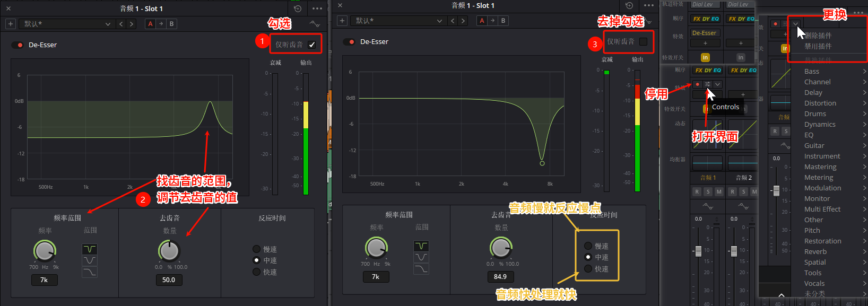Arm record on 音频 1 track
868x306 pixels.
[697, 191]
